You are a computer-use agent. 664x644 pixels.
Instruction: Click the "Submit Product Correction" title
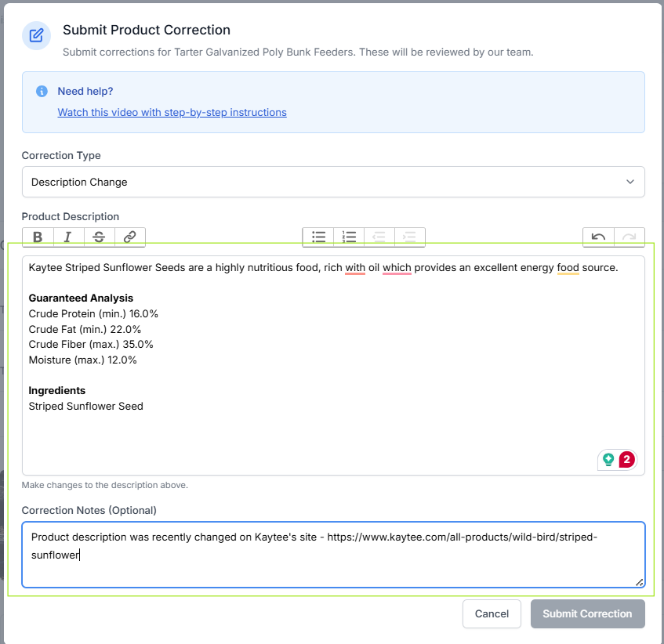point(147,30)
